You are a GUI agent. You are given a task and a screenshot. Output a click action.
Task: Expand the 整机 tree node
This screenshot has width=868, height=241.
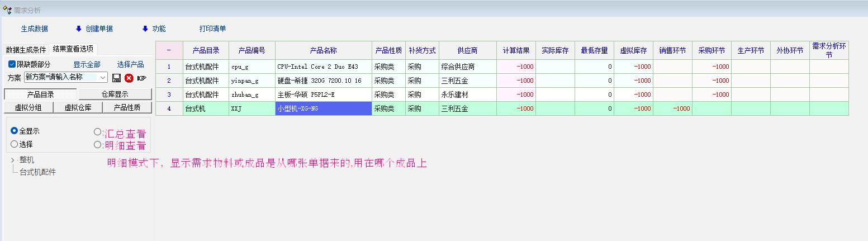13,160
